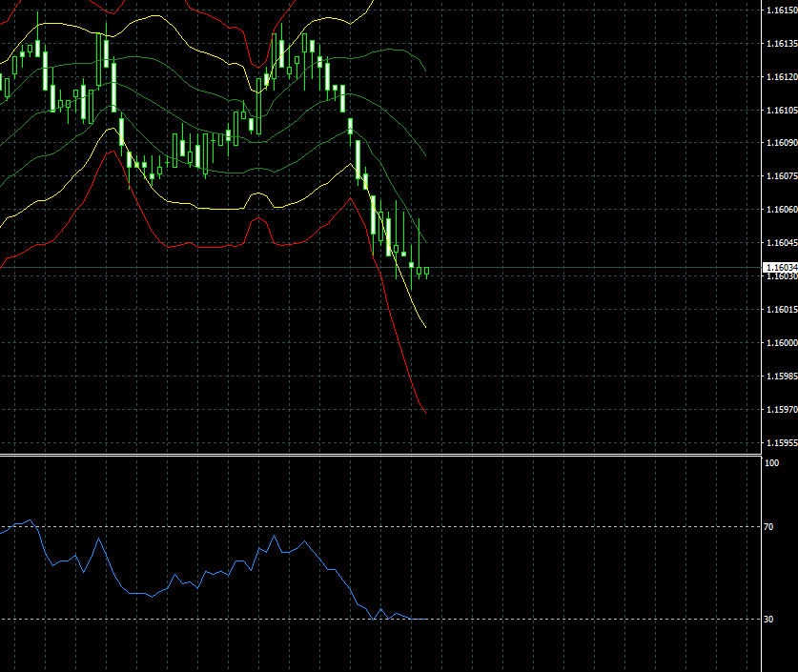The image size is (798, 672).
Task: Select the 1.16045 price axis value
Action: pyautogui.click(x=782, y=243)
